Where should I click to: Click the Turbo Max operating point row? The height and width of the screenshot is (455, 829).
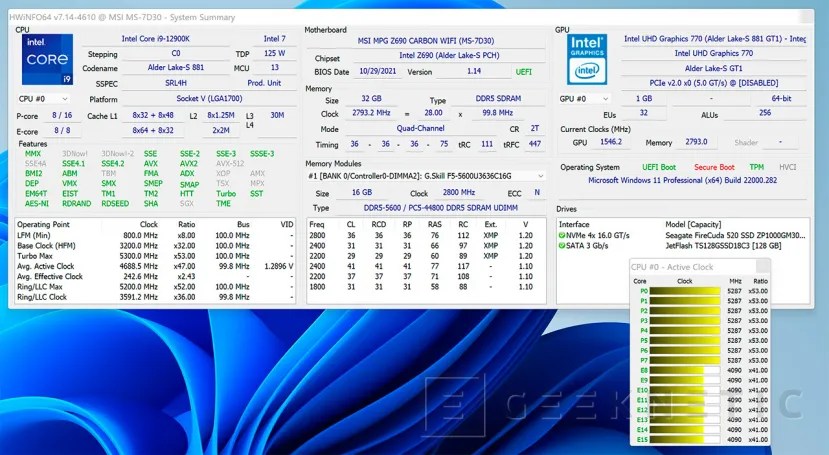pyautogui.click(x=154, y=256)
